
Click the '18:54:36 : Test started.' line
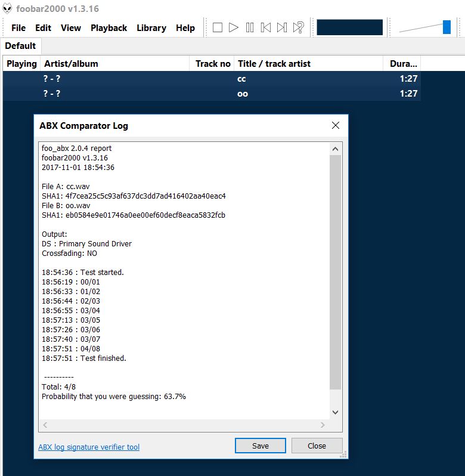click(83, 273)
